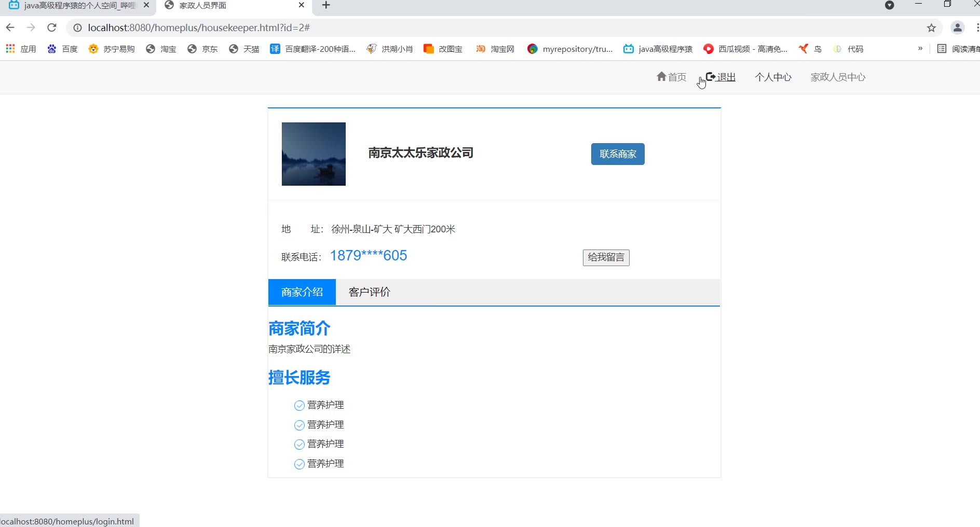
Task: Click the site info icon in address bar
Action: coord(77,28)
